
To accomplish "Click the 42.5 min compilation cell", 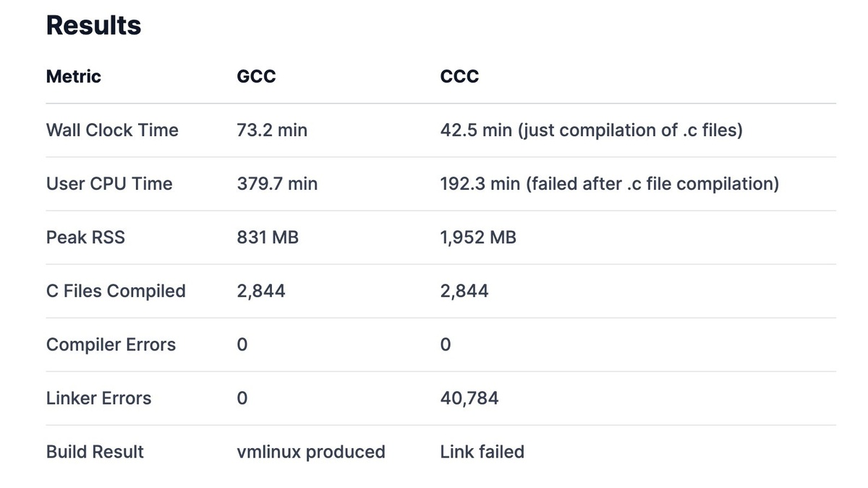I will pos(592,130).
